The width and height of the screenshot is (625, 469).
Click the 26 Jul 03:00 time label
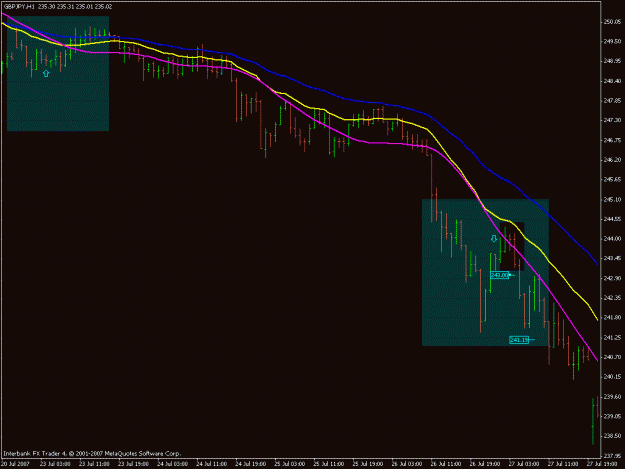pyautogui.click(x=407, y=464)
